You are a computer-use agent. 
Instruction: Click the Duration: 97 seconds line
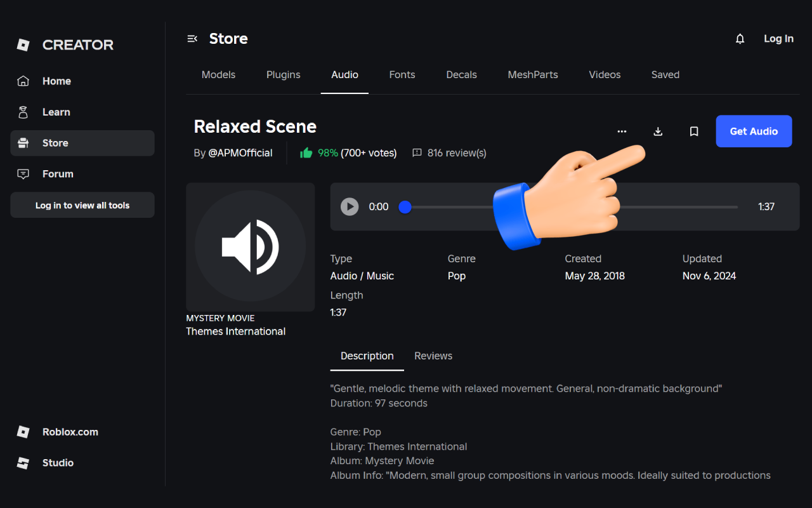coord(379,403)
